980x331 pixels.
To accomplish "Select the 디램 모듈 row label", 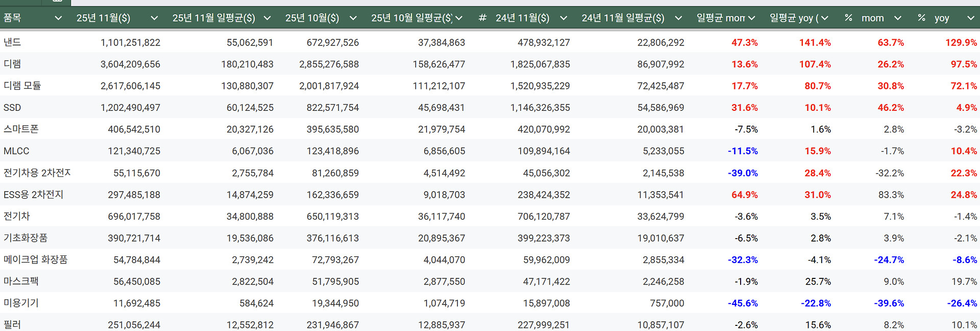I will [22, 86].
